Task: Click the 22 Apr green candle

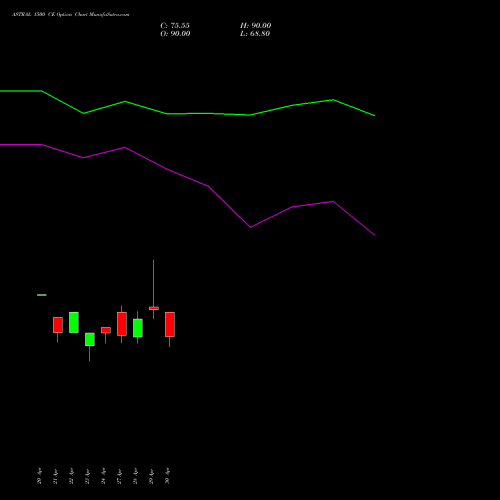Action: click(x=74, y=322)
